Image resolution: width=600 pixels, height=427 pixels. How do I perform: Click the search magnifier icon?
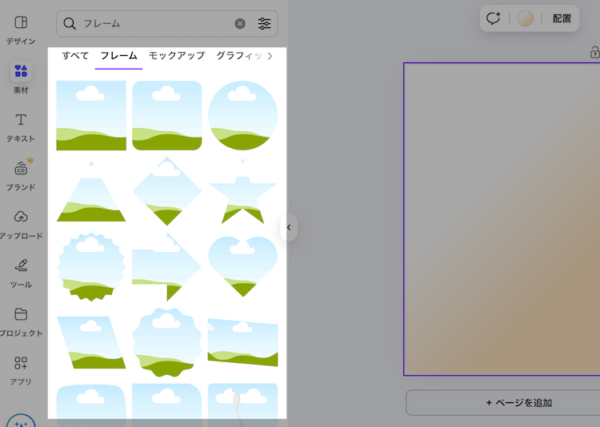click(69, 24)
